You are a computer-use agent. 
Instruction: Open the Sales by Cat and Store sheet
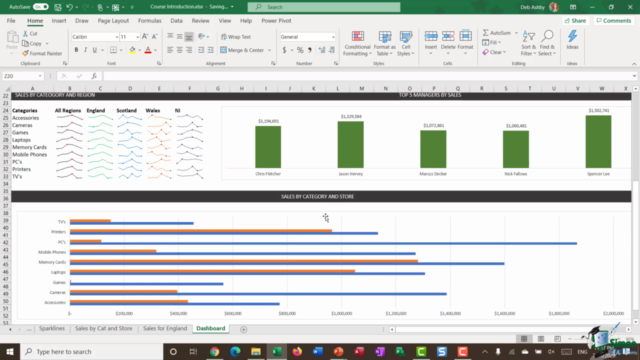[104, 329]
